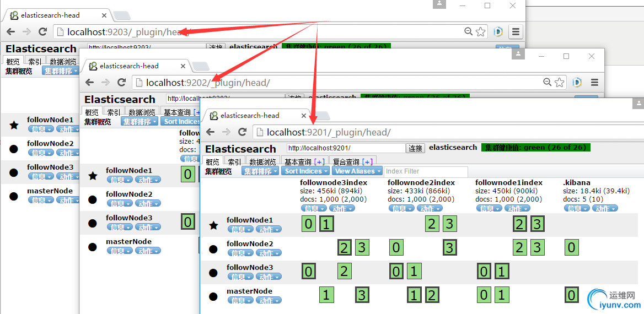
Task: Click shard 2 of follownode2index on masterNode
Action: [432, 295]
